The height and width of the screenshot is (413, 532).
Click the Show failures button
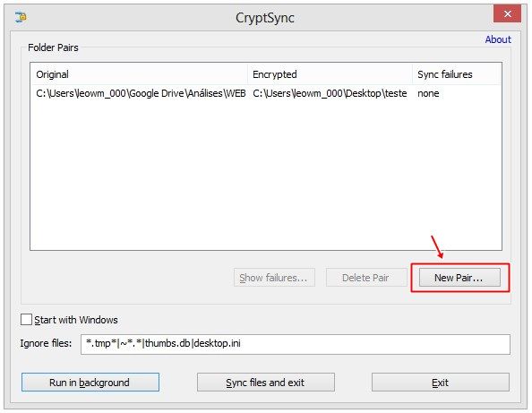[274, 278]
